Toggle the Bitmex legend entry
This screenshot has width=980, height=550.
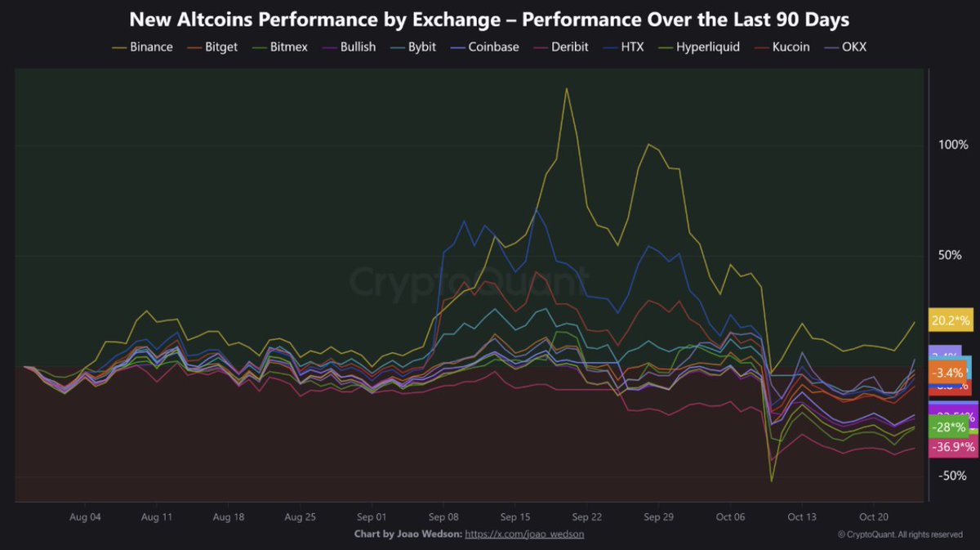291,47
